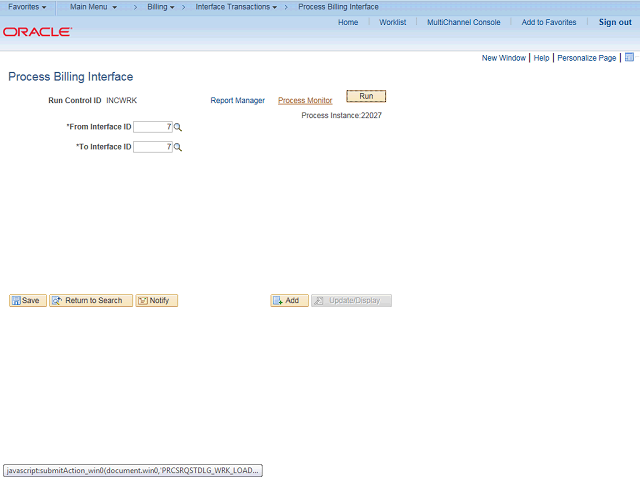Click Sign out
640x480 pixels.
(x=615, y=22)
